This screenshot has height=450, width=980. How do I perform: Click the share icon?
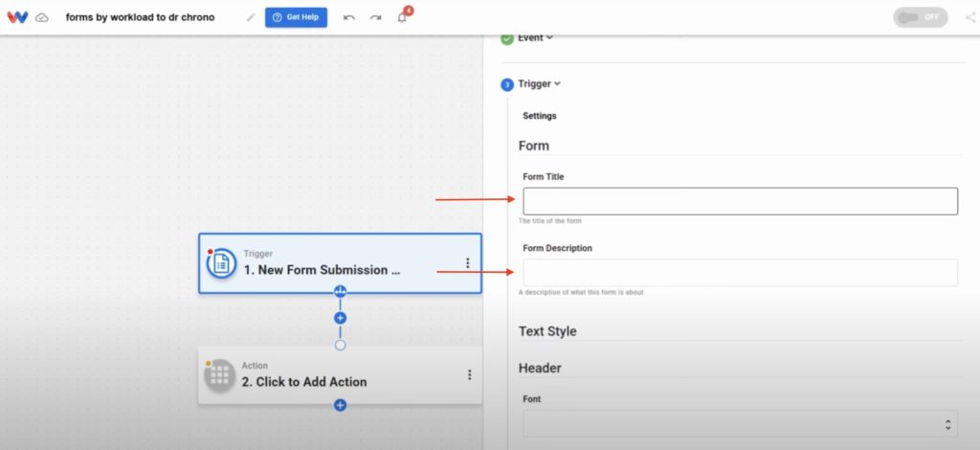[970, 17]
